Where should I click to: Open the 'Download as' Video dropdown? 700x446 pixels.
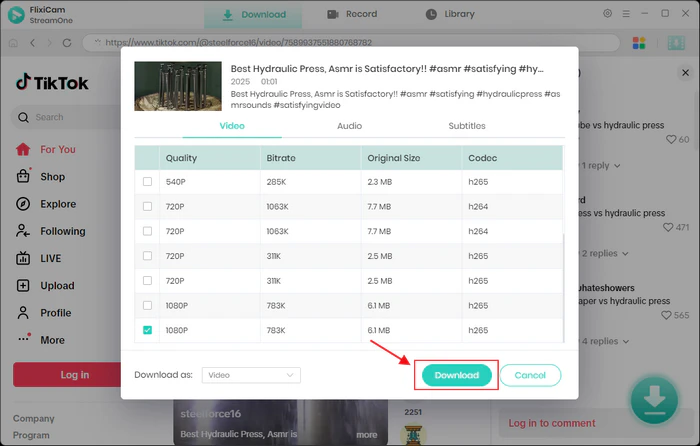[x=250, y=375]
